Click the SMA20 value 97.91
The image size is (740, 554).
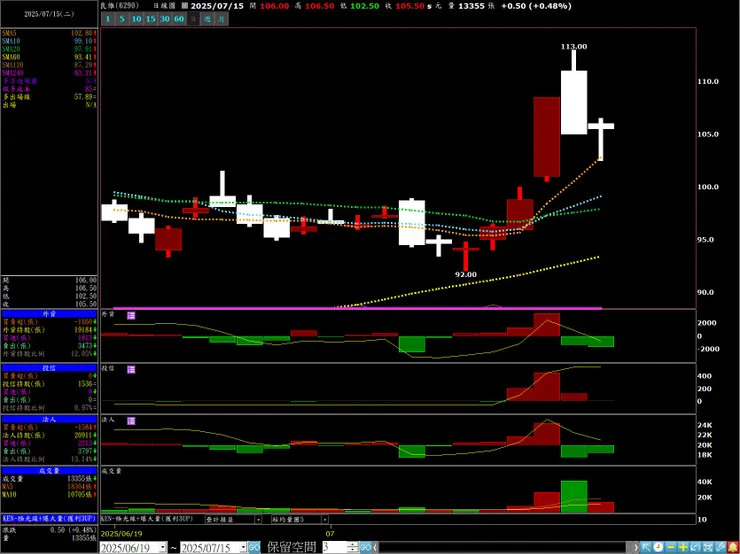85,49
